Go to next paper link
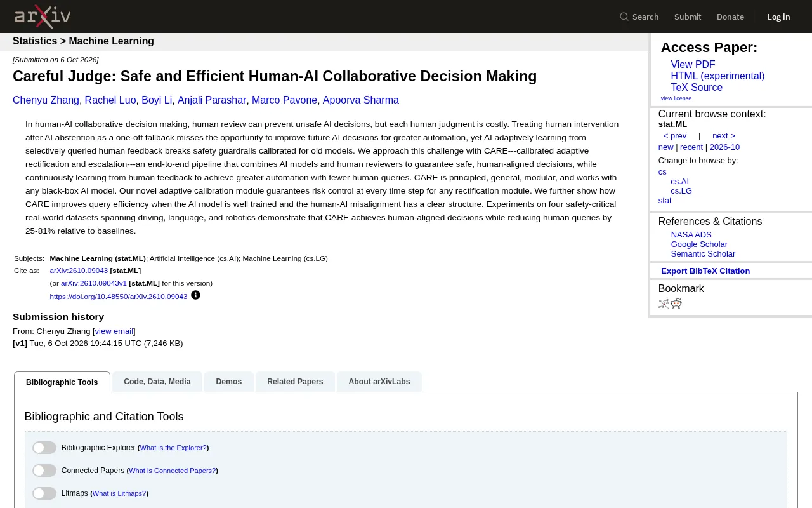This screenshot has height=508, width=812. (x=724, y=136)
